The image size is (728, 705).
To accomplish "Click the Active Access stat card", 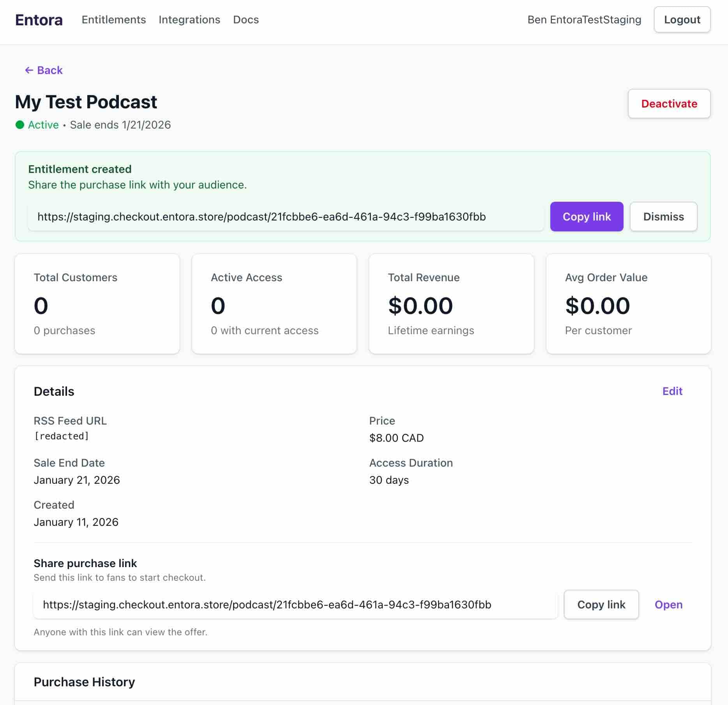I will pos(274,304).
